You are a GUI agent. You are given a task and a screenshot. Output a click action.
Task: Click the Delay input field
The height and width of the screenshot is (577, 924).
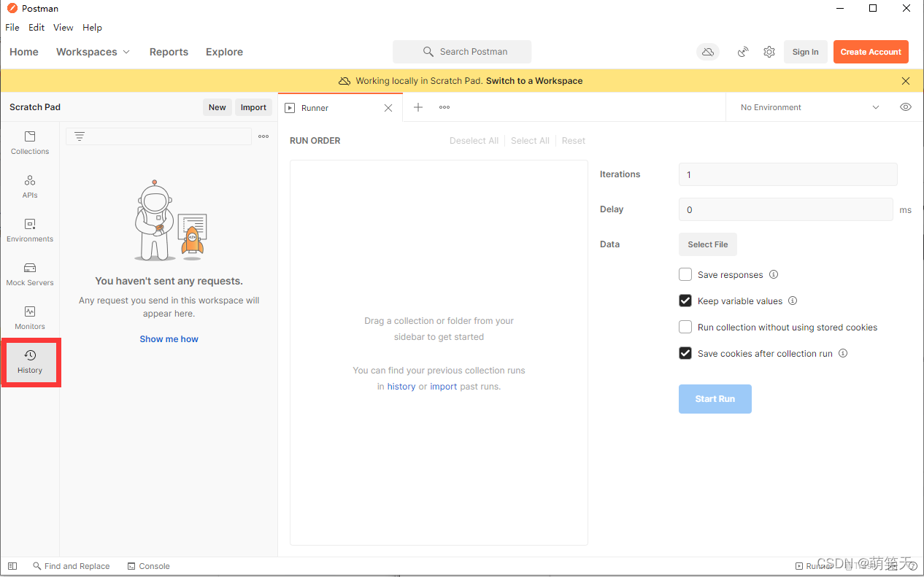click(786, 209)
